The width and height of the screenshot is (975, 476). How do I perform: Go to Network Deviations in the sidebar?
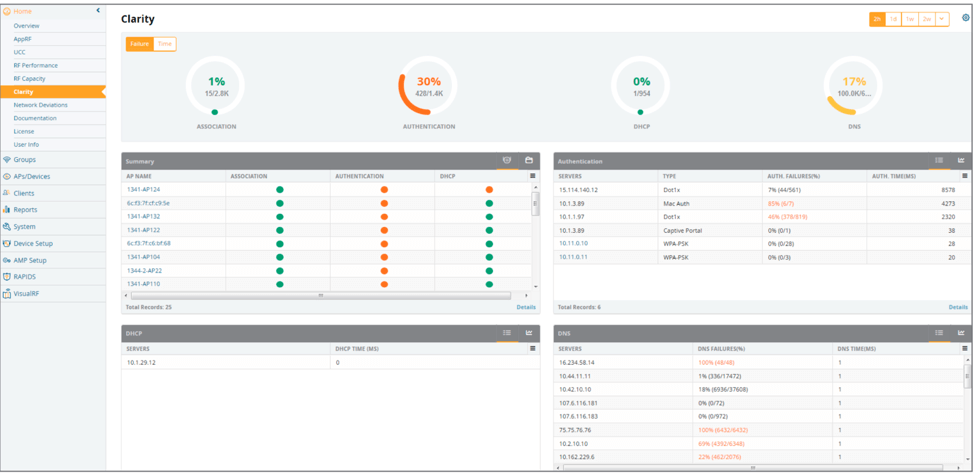point(40,105)
